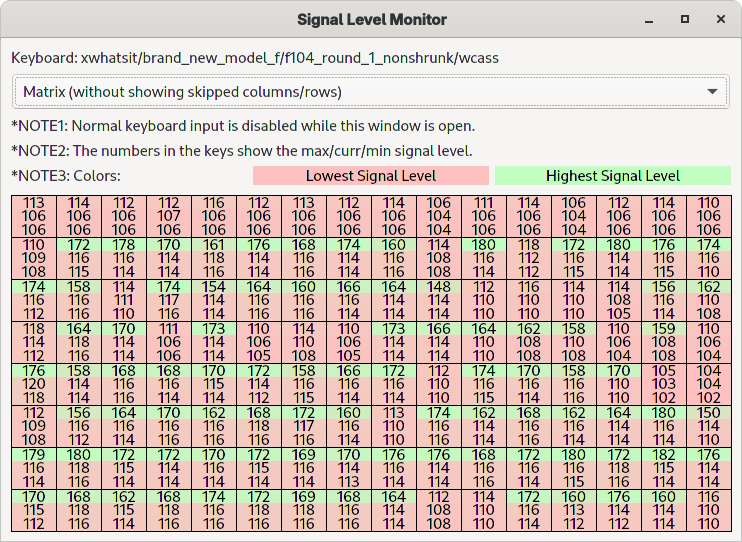This screenshot has height=542, width=742.
Task: Click the cell with values 172/114/112
Action: tap(259, 384)
